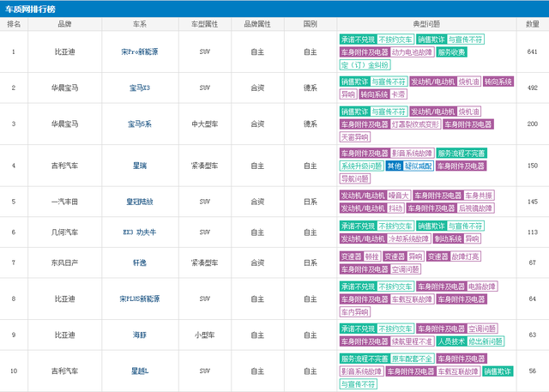Select the 导航问题 issue tag

(x=354, y=179)
